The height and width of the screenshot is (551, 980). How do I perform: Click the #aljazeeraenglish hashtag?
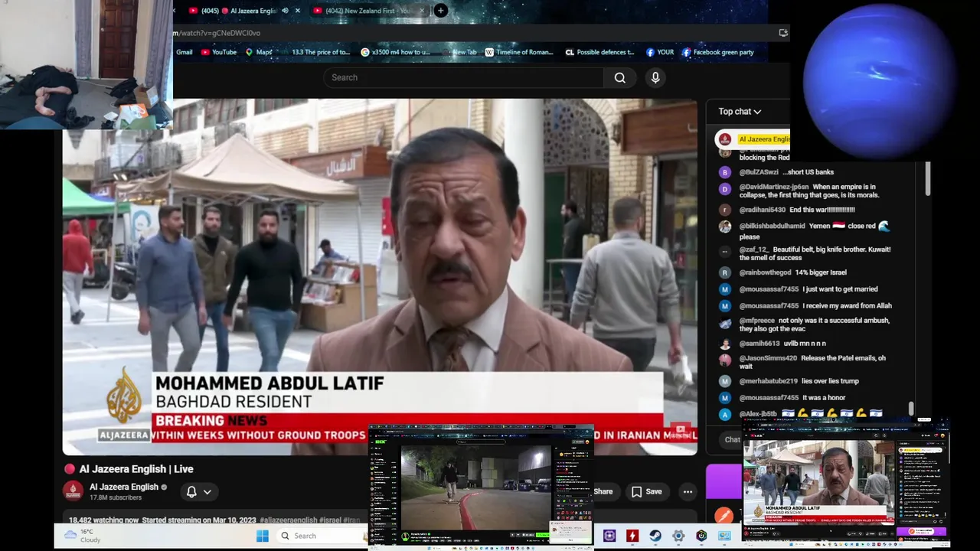(x=288, y=520)
